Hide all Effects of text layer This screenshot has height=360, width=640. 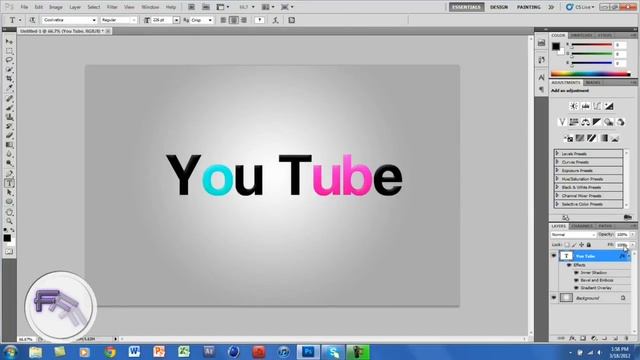(569, 265)
